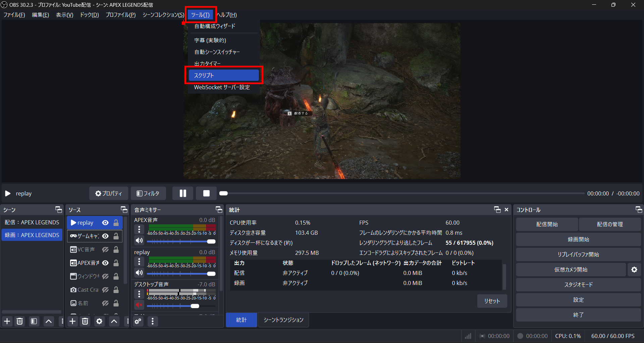Toggle lock on the 名前 source
The height and width of the screenshot is (343, 644).
116,303
